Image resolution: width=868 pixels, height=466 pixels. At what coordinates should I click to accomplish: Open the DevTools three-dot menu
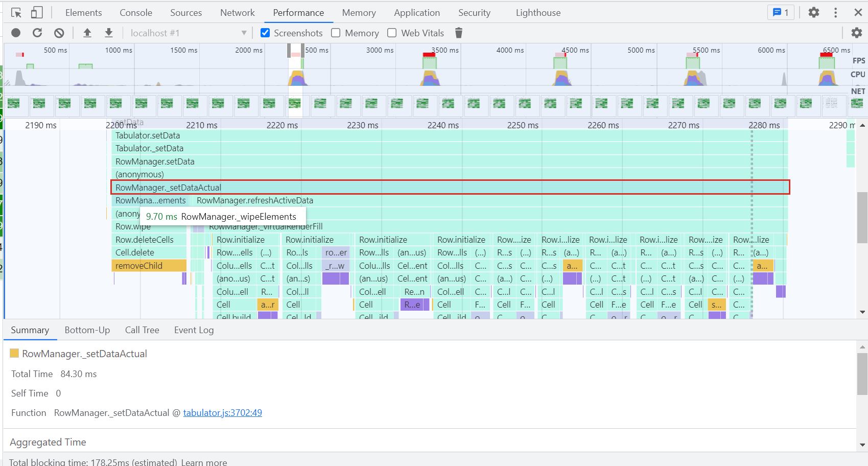pos(836,12)
